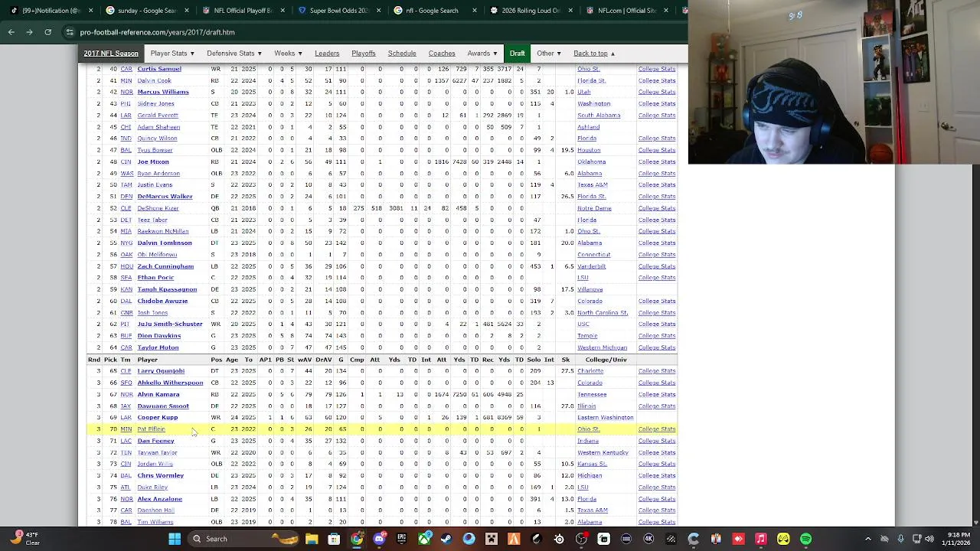Open JuJu Smith-Schuster player link

click(x=170, y=324)
